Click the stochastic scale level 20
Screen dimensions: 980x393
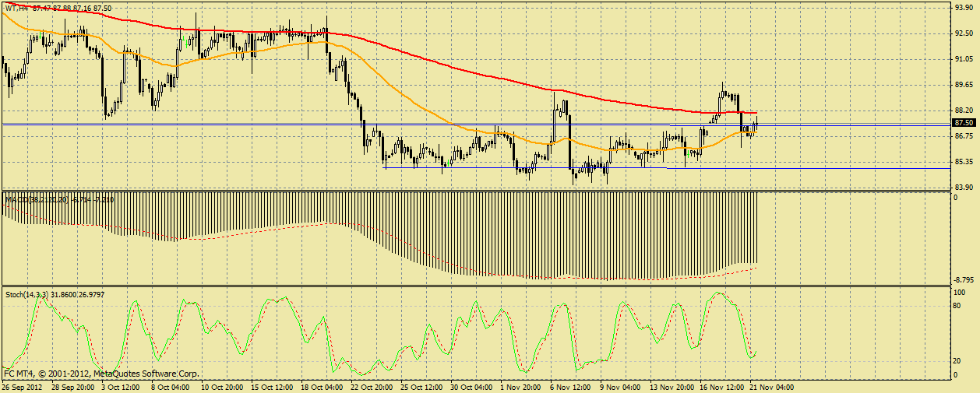(x=958, y=361)
